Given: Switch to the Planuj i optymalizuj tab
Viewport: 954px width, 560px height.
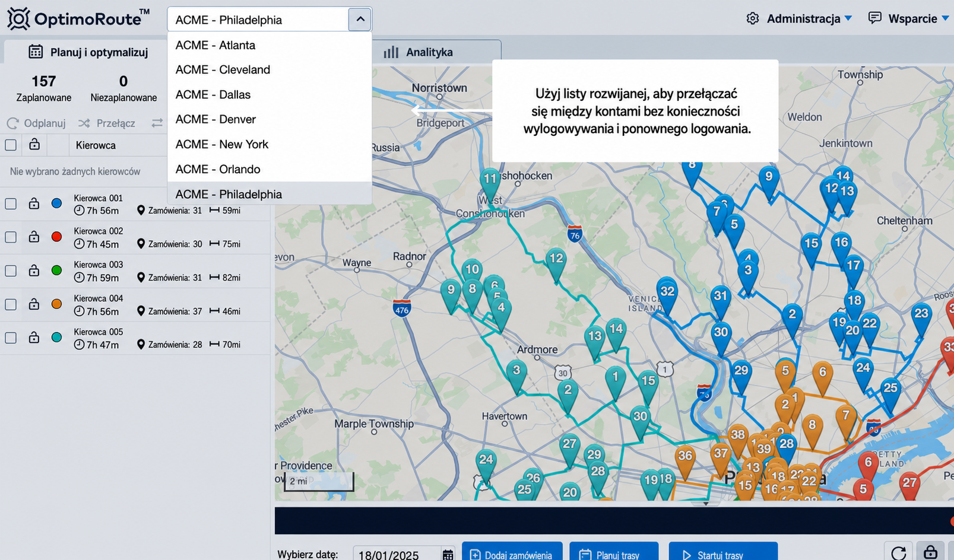Looking at the screenshot, I should (86, 52).
